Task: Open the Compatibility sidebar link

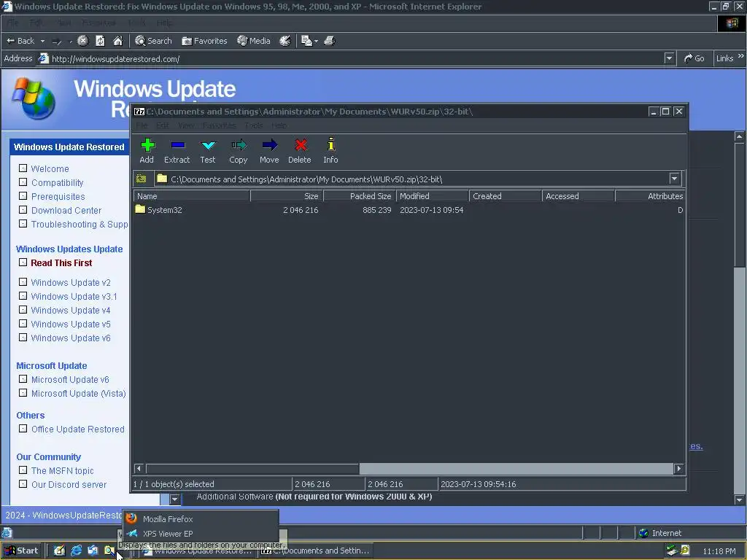Action: pos(57,183)
